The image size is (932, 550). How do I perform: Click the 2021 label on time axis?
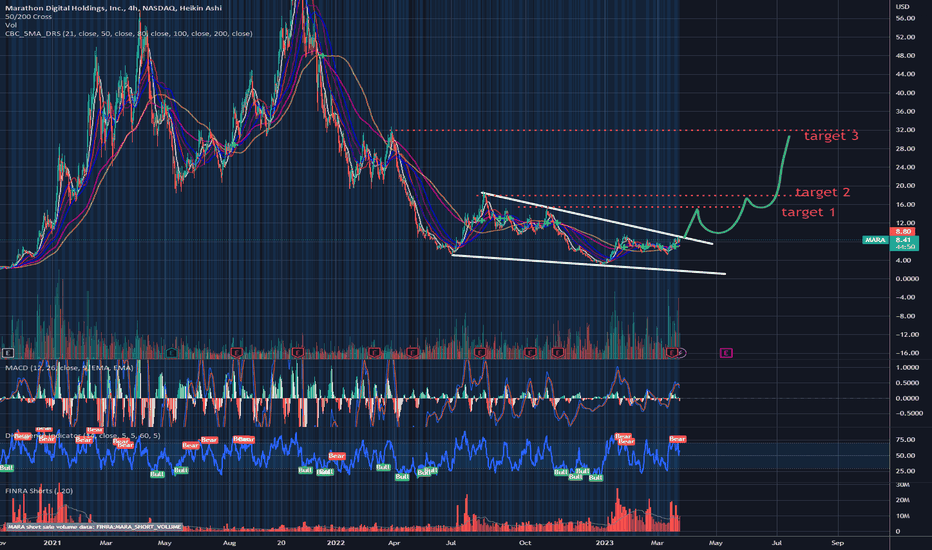(x=52, y=542)
